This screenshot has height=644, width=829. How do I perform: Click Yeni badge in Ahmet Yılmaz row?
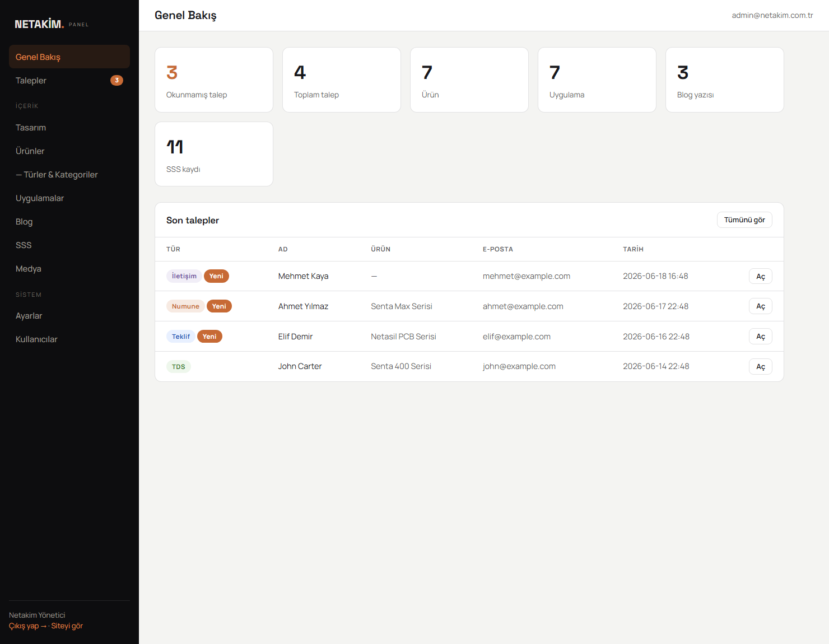click(219, 306)
